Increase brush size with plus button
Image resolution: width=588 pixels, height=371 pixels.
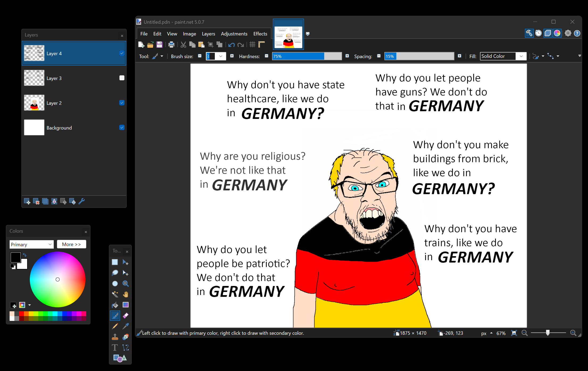(232, 56)
